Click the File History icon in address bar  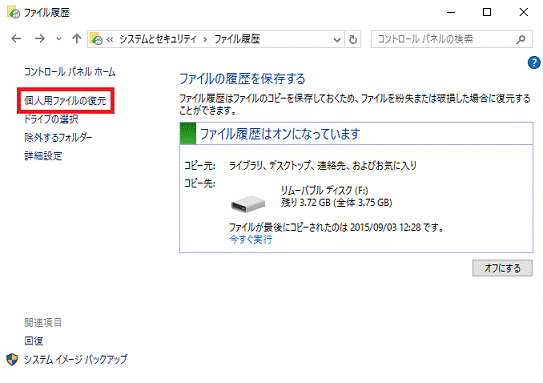click(x=96, y=39)
